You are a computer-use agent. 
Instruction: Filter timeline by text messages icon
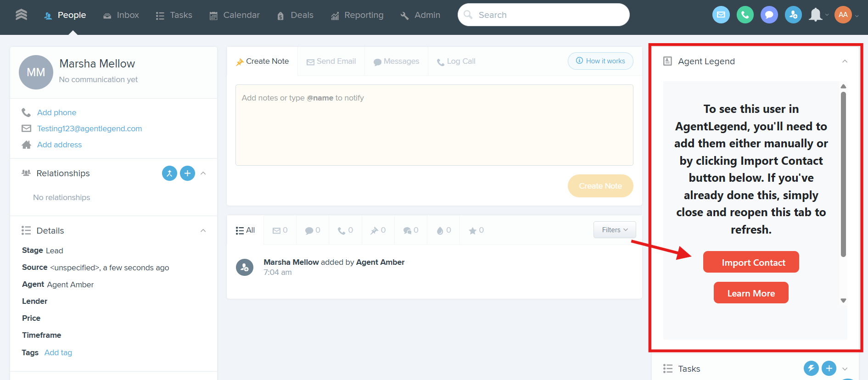point(313,230)
